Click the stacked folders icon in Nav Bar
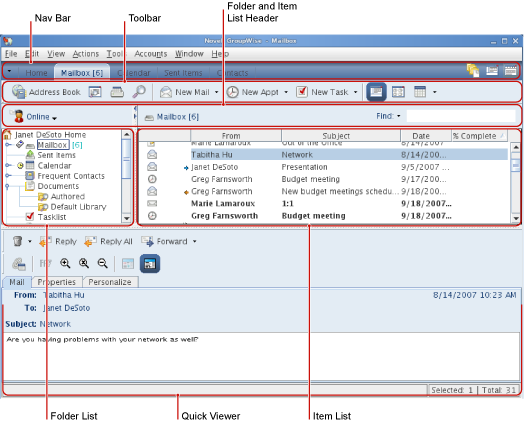This screenshot has width=524, height=423. tap(473, 70)
